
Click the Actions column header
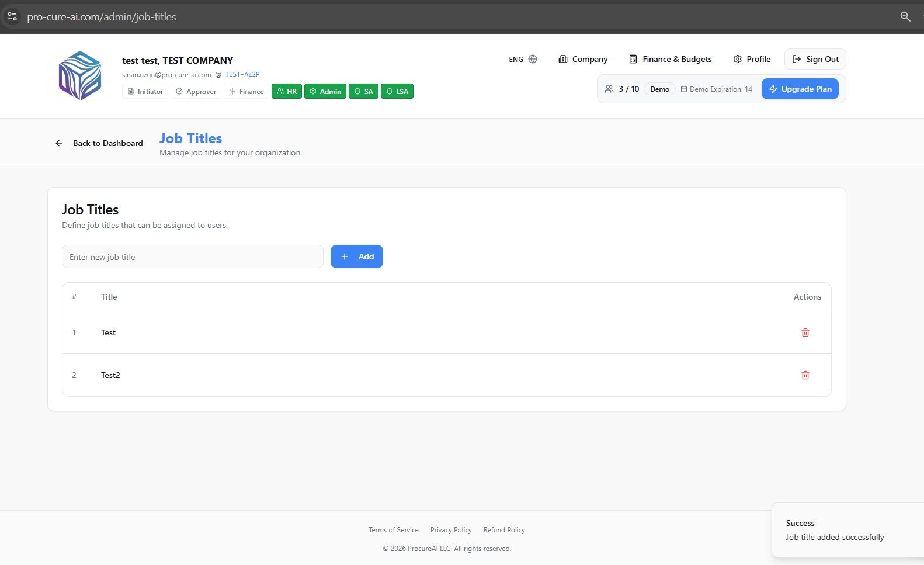point(807,297)
